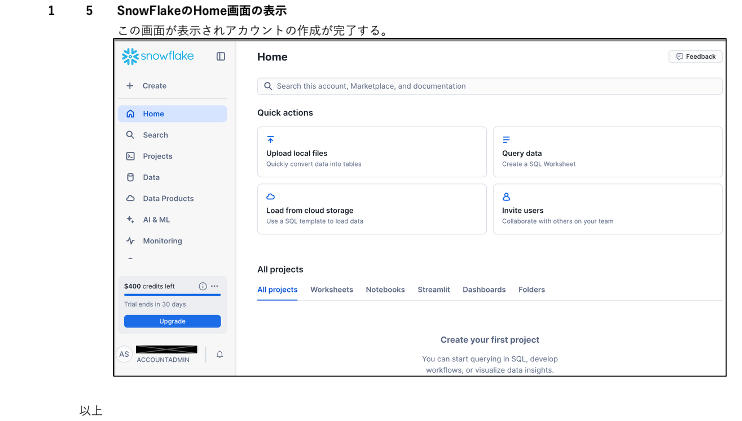
Task: Open the AS user avatar
Action: coord(124,354)
